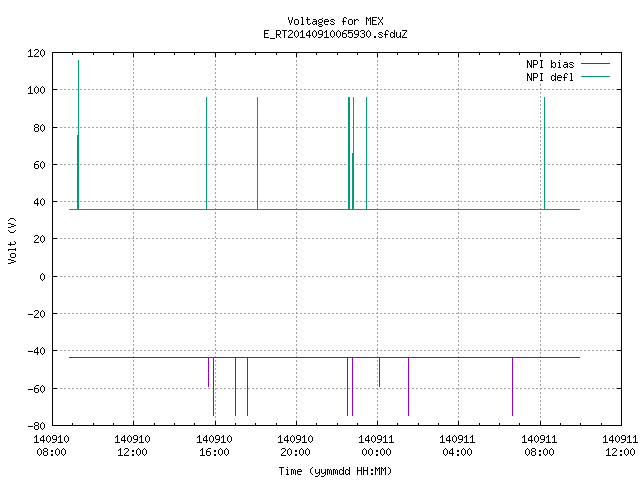Pick the green line sample beside NPI defl
The image size is (640, 480).
click(595, 77)
